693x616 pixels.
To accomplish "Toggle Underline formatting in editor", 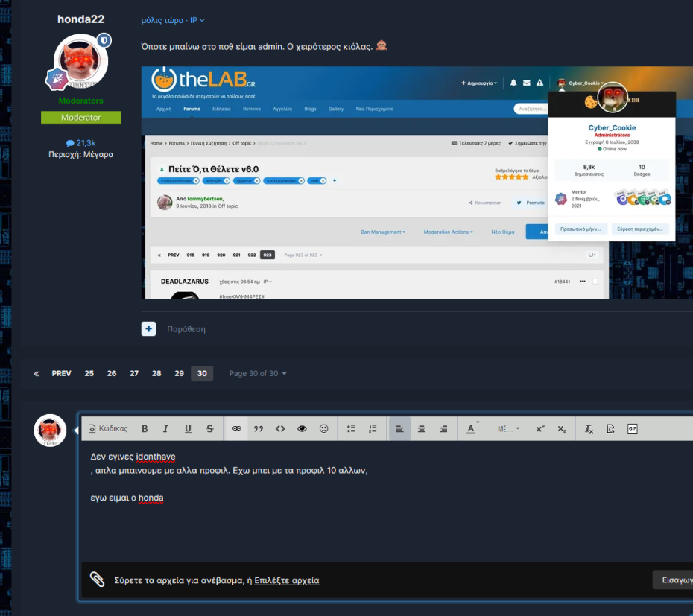I will [188, 428].
